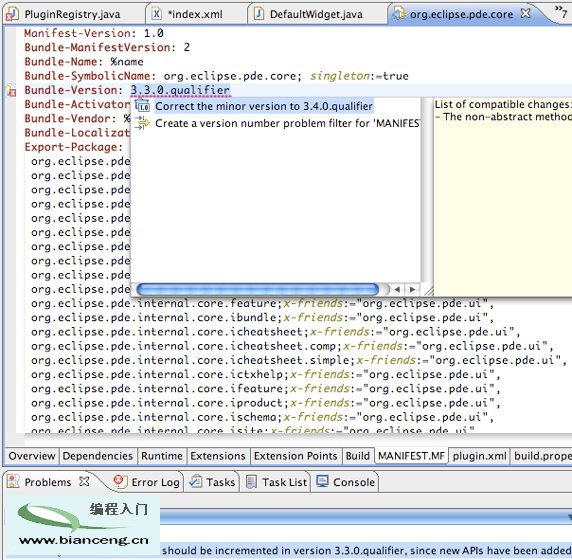The image size is (572, 560).
Task: Click the org.eclipse.pde.core plug-in icon
Action: (399, 14)
